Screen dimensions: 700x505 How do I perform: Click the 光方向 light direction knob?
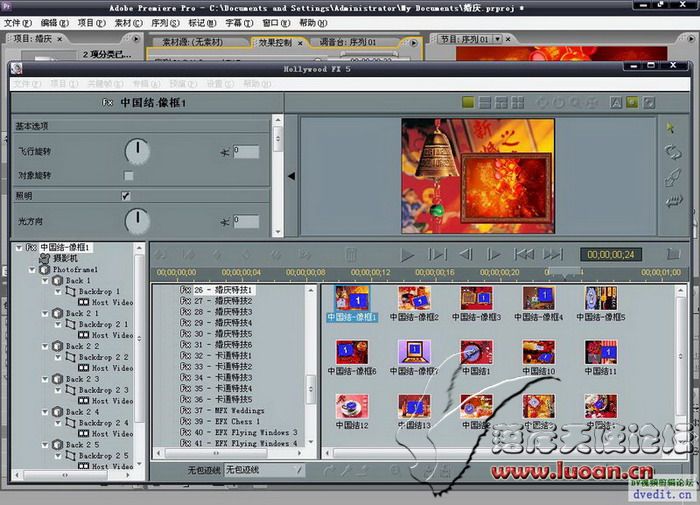tap(137, 221)
